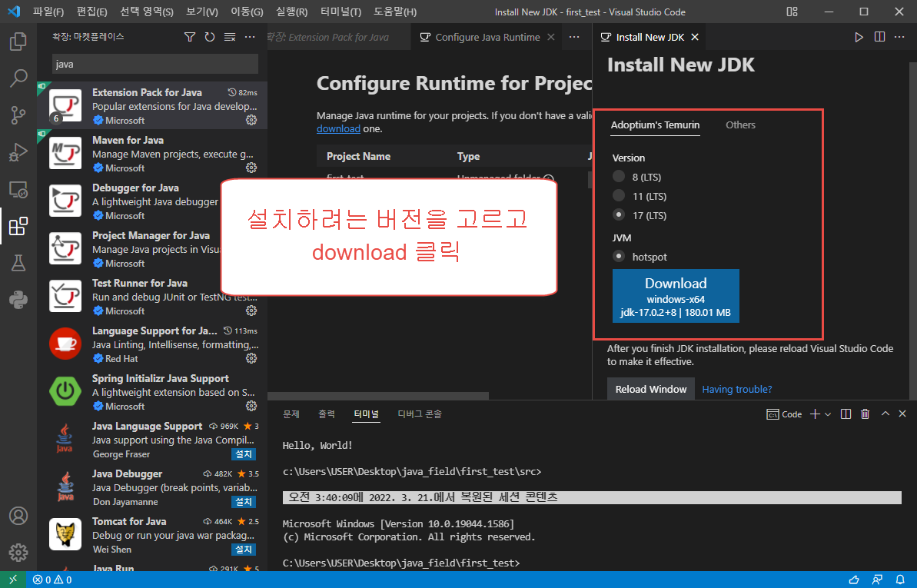Screen dimensions: 917x588
Task: Split the terminal panel
Action: (x=846, y=414)
